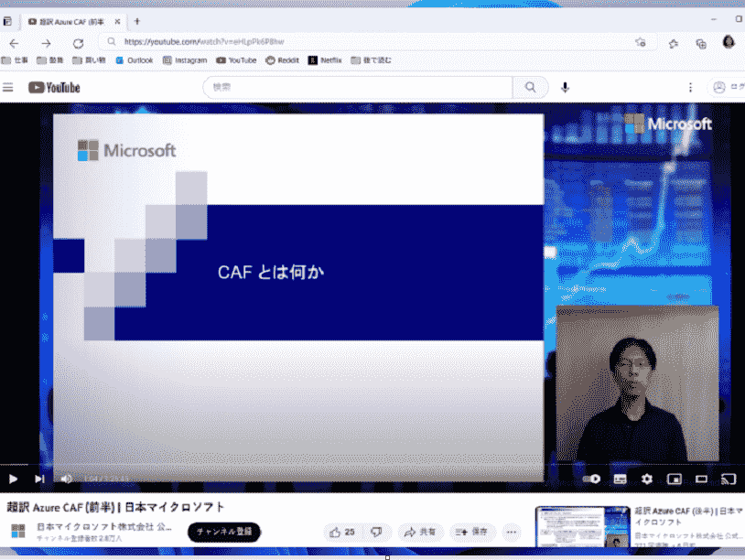
Task: Reload the current page
Action: click(x=78, y=44)
